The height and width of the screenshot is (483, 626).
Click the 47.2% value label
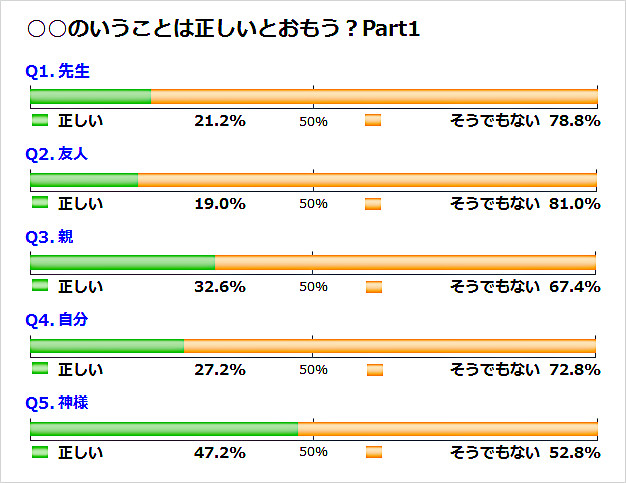click(x=220, y=453)
